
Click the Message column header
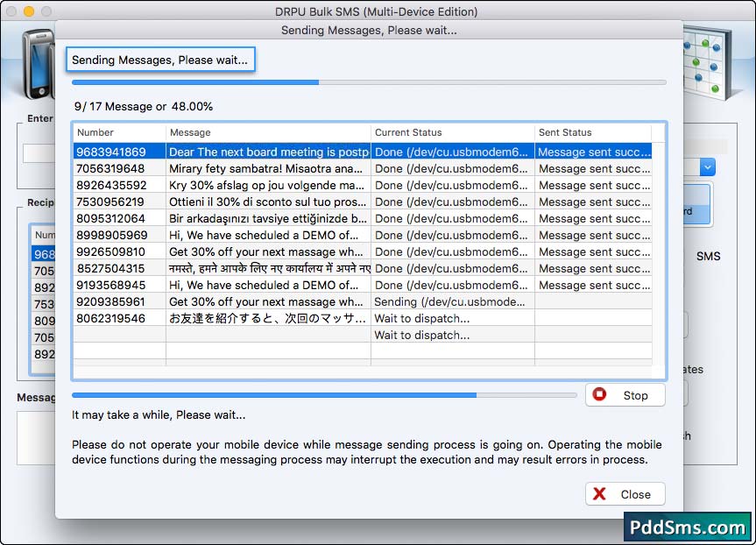pyautogui.click(x=268, y=132)
